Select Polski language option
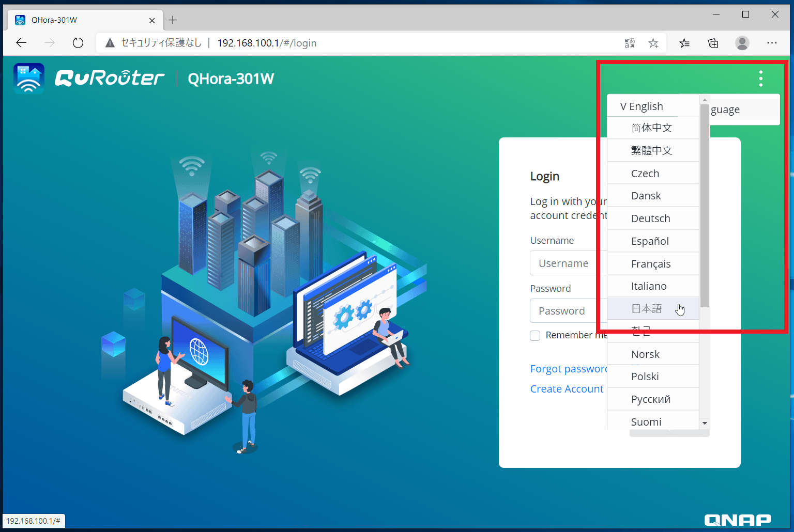This screenshot has height=532, width=794. tap(653, 377)
